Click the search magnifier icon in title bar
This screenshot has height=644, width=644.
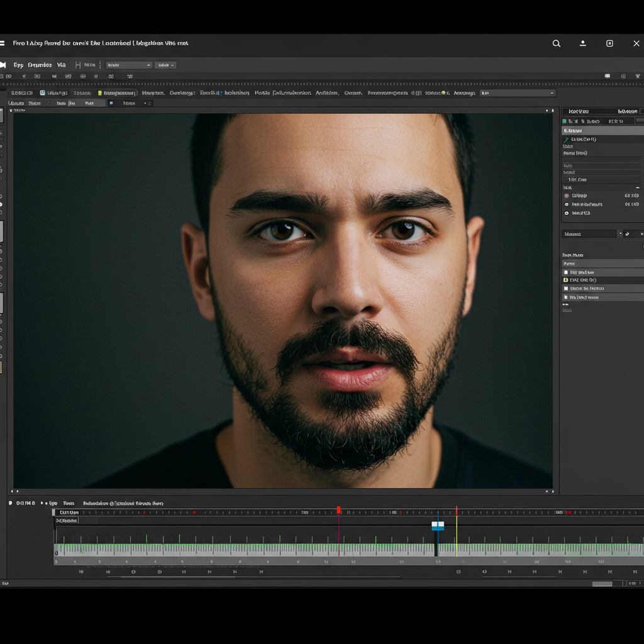(557, 43)
